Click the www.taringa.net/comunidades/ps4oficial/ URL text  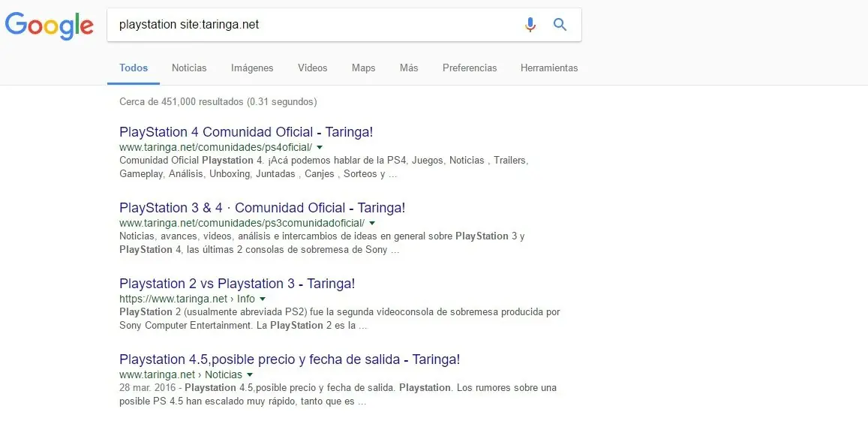216,147
